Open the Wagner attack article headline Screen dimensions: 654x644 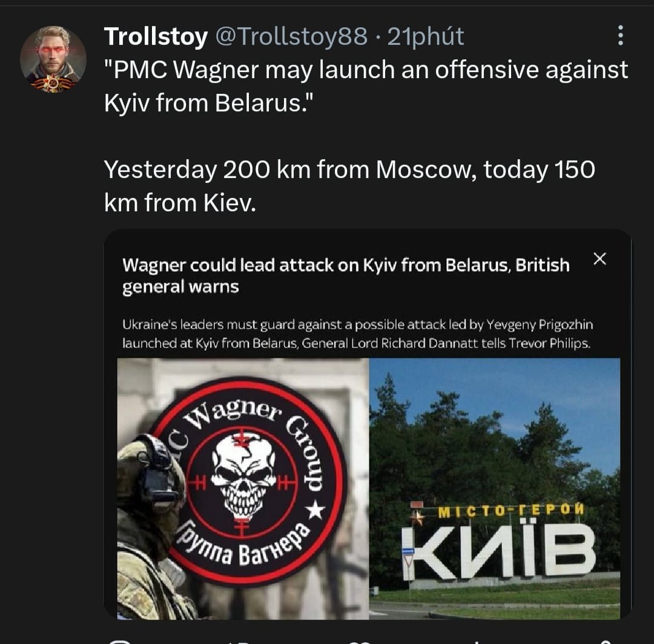point(346,275)
